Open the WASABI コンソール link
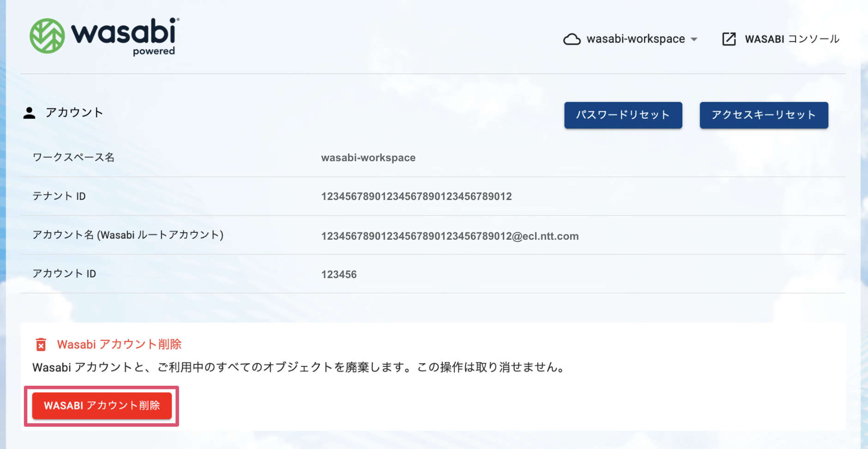 tap(792, 39)
